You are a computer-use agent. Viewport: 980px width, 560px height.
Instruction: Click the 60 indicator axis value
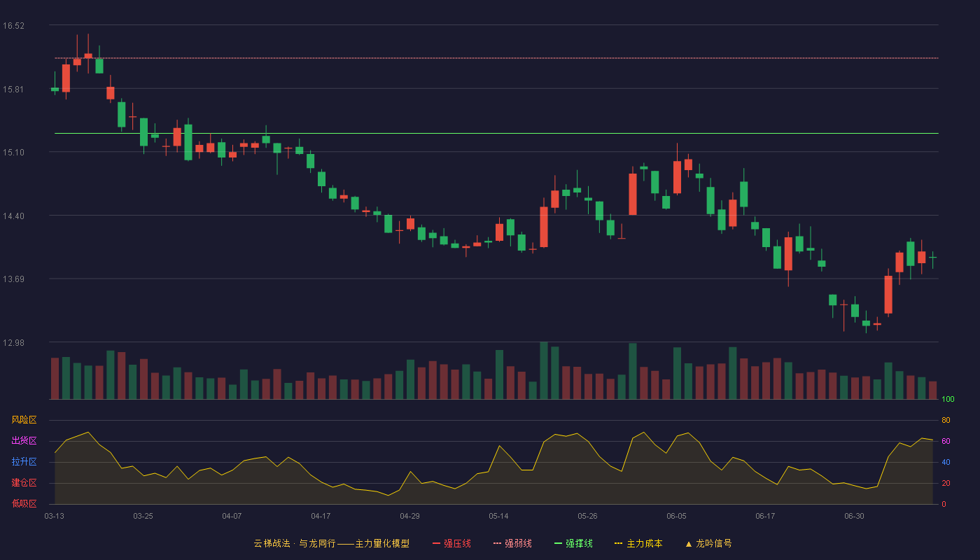pos(946,441)
